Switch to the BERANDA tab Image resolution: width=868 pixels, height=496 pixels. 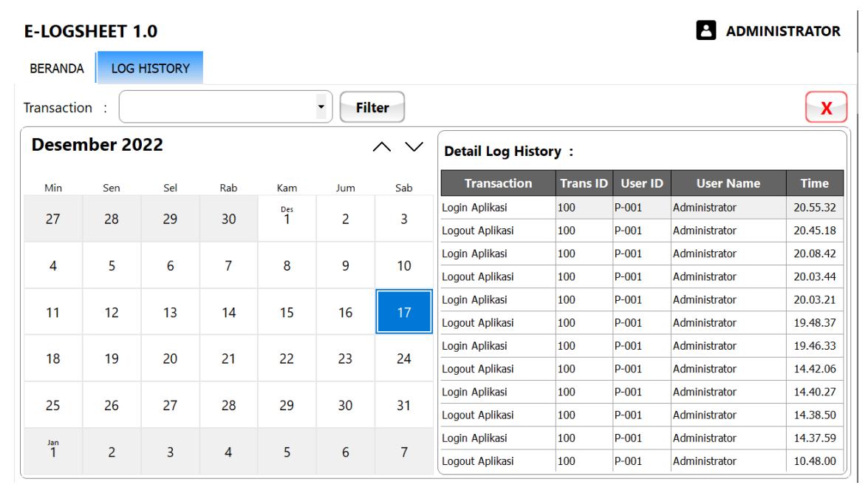pyautogui.click(x=56, y=68)
